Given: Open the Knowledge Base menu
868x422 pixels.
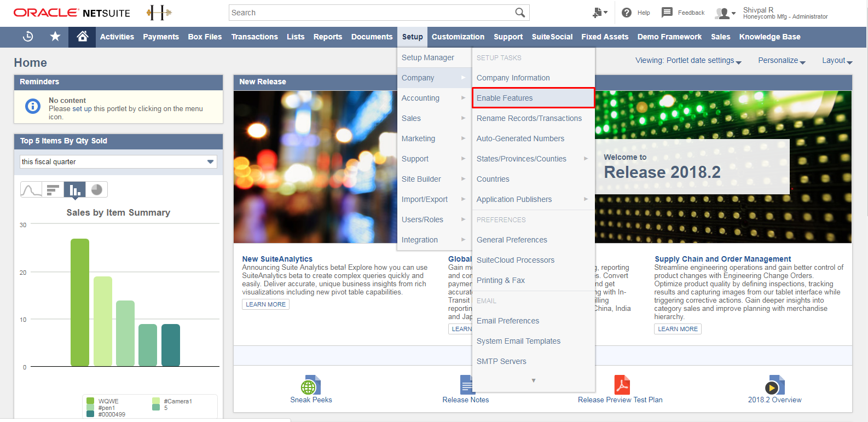Looking at the screenshot, I should coord(769,37).
